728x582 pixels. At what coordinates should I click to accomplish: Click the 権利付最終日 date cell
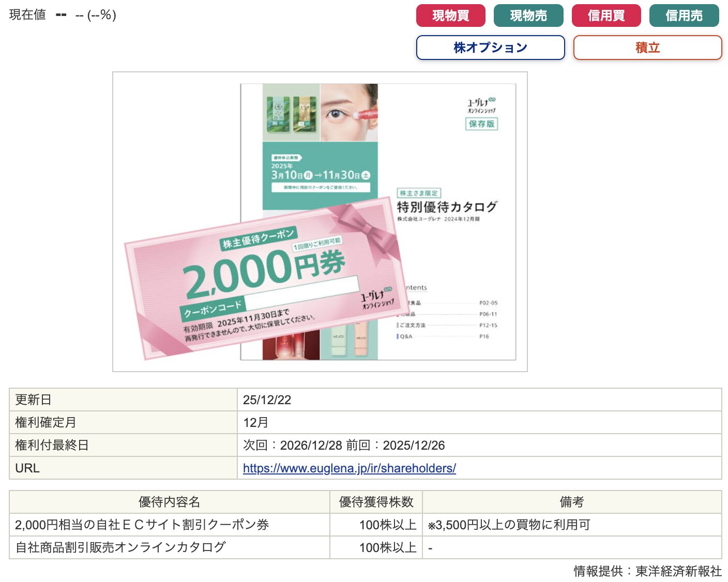[479, 445]
